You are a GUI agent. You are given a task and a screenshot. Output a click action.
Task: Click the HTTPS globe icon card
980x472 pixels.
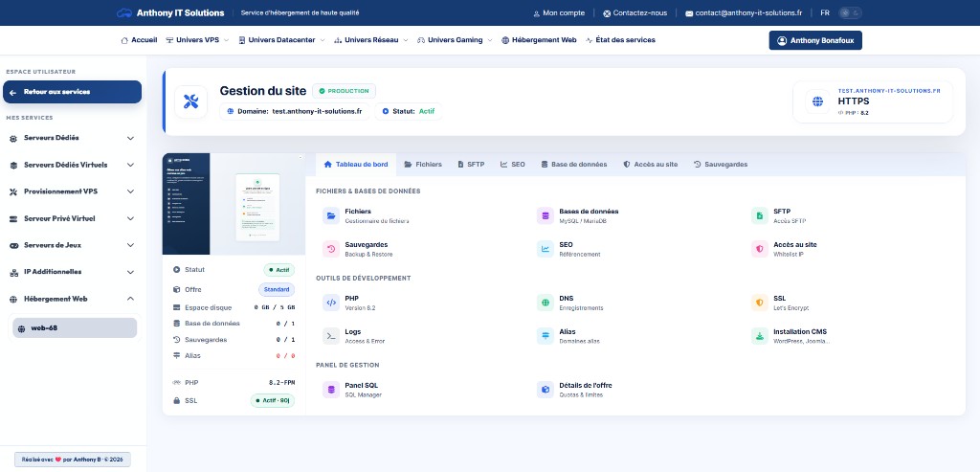[817, 101]
